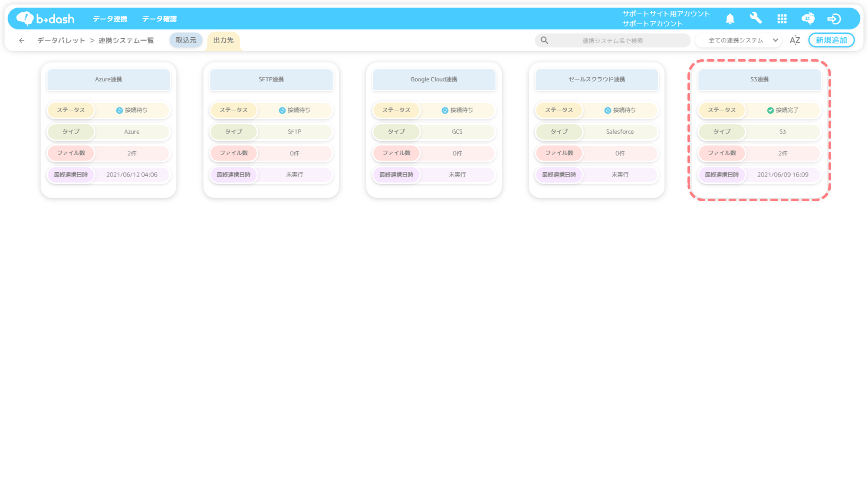Click S3連携 green check status icon
The height and width of the screenshot is (488, 868).
tap(770, 111)
